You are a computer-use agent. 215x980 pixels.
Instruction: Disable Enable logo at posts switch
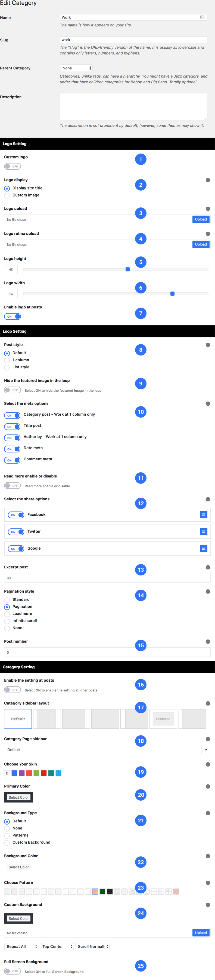coord(12,317)
